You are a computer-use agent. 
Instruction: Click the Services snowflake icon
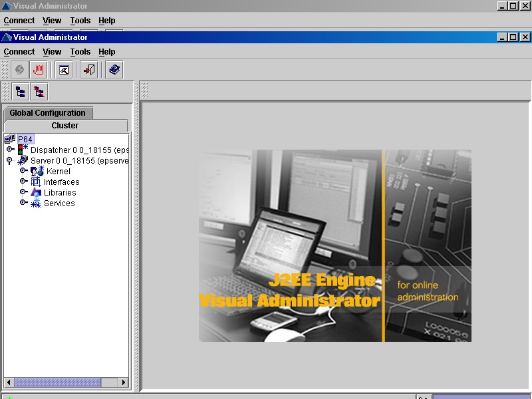pyautogui.click(x=36, y=203)
